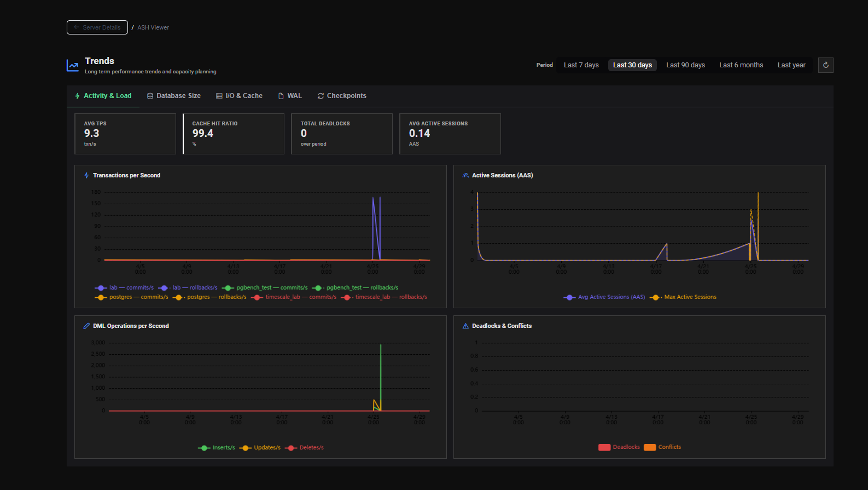868x490 pixels.
Task: Select Last 90 days period
Action: (x=685, y=65)
